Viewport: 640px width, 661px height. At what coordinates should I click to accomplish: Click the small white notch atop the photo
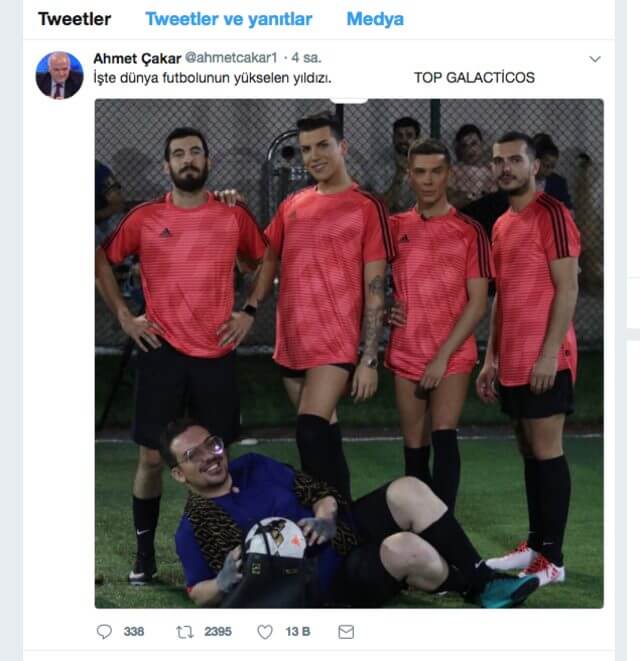click(348, 100)
